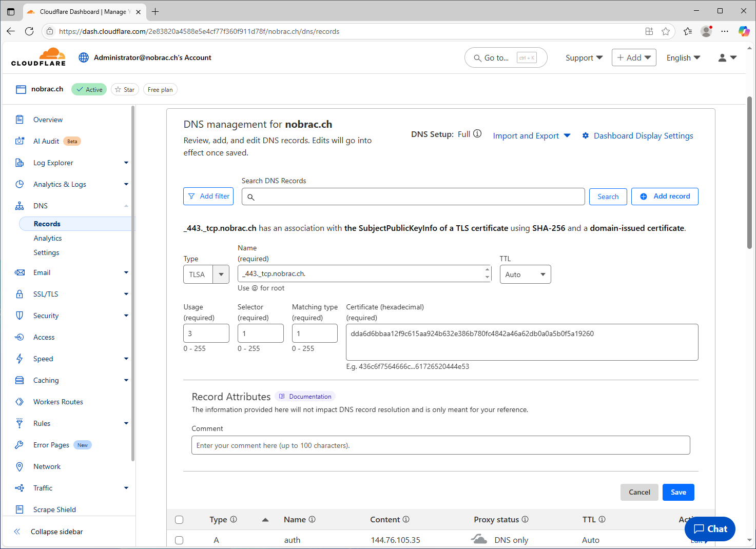Open the TTL Auto dropdown

tap(525, 274)
